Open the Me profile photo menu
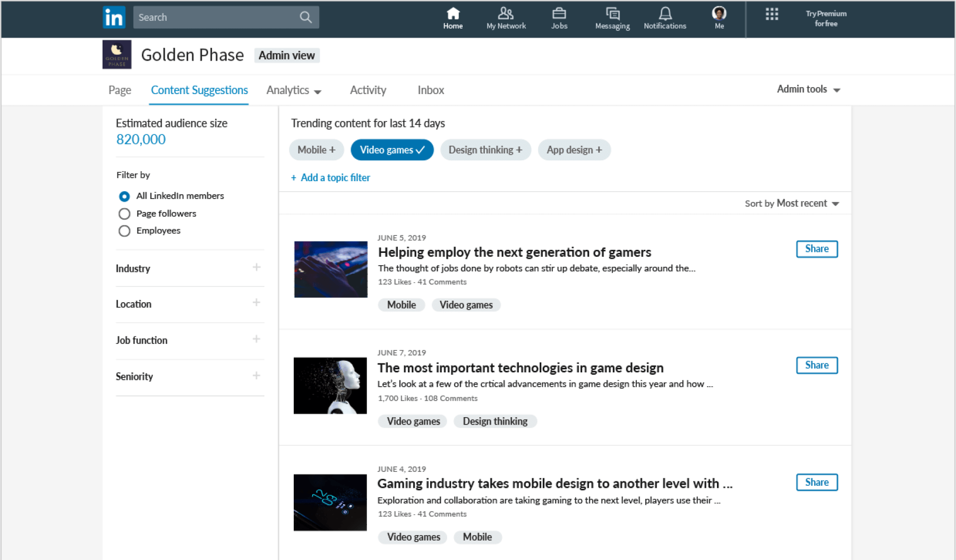The image size is (956, 560). [718, 15]
